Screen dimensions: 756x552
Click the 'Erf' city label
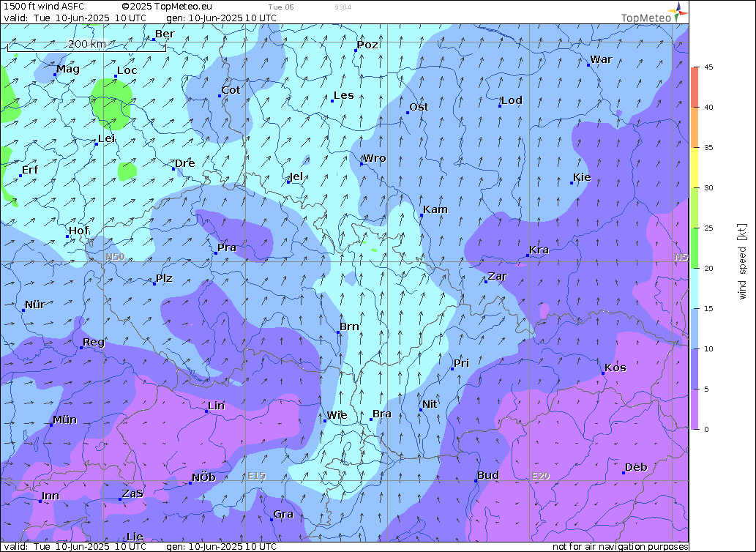tap(30, 170)
